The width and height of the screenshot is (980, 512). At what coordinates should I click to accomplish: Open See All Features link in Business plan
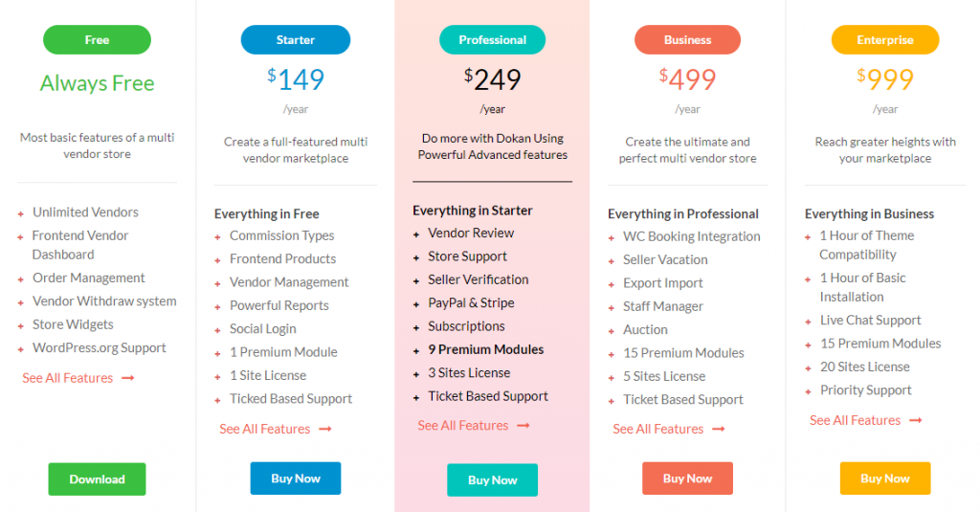pos(658,429)
